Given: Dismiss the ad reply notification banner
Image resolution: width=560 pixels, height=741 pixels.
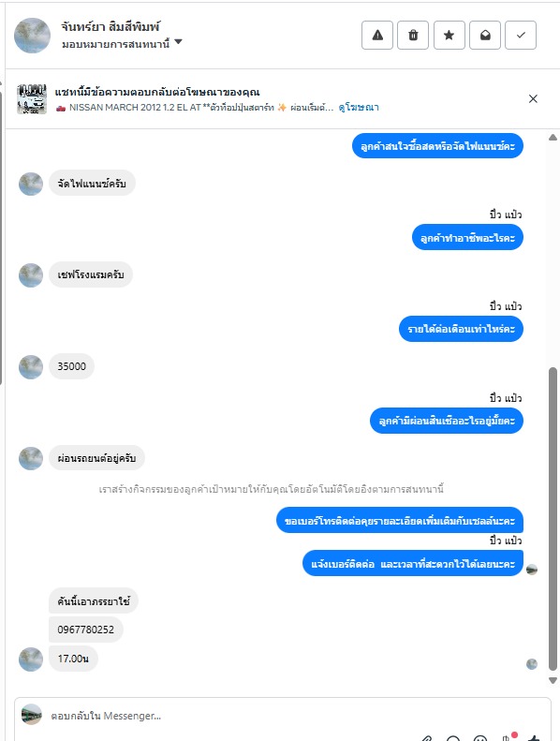Looking at the screenshot, I should [533, 98].
